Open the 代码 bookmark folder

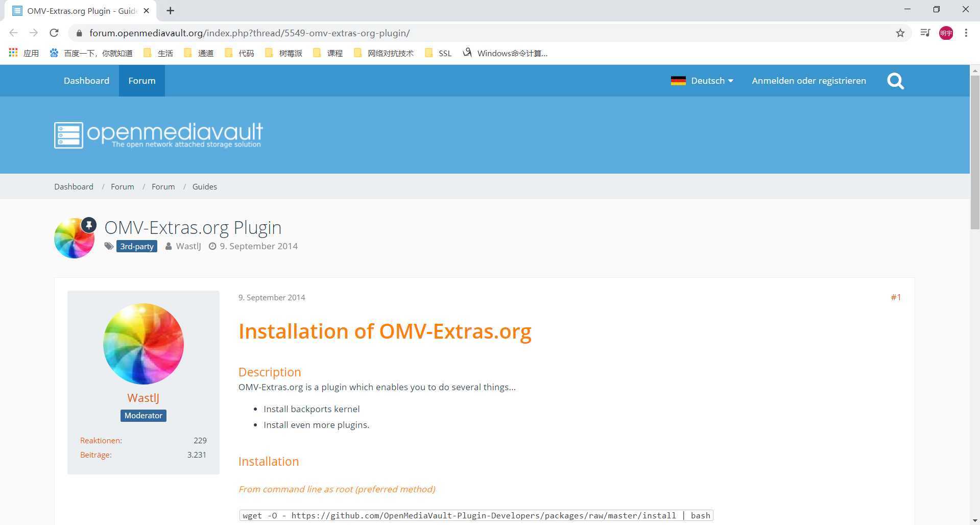239,53
